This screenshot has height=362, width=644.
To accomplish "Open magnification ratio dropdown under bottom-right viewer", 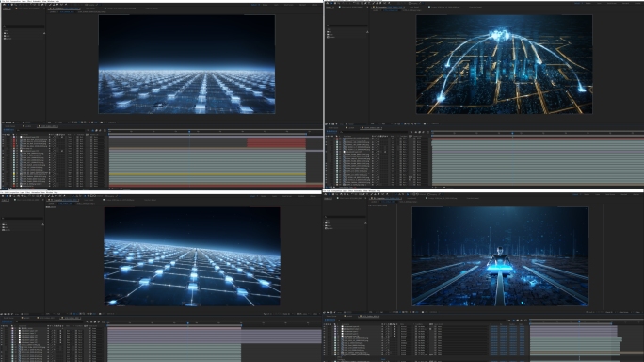I will pyautogui.click(x=371, y=312).
